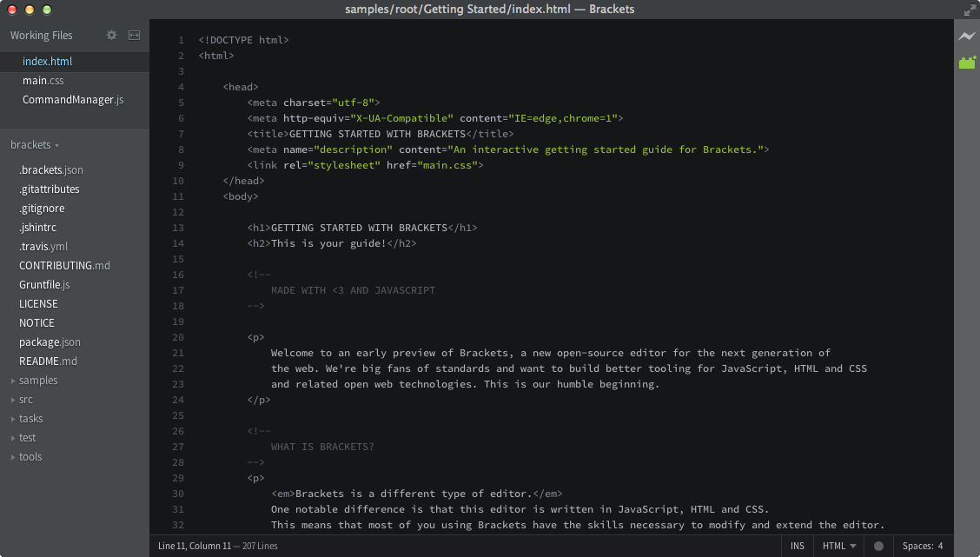Click the meta charset utf-8 line
Image resolution: width=980 pixels, height=557 pixels.
[313, 103]
